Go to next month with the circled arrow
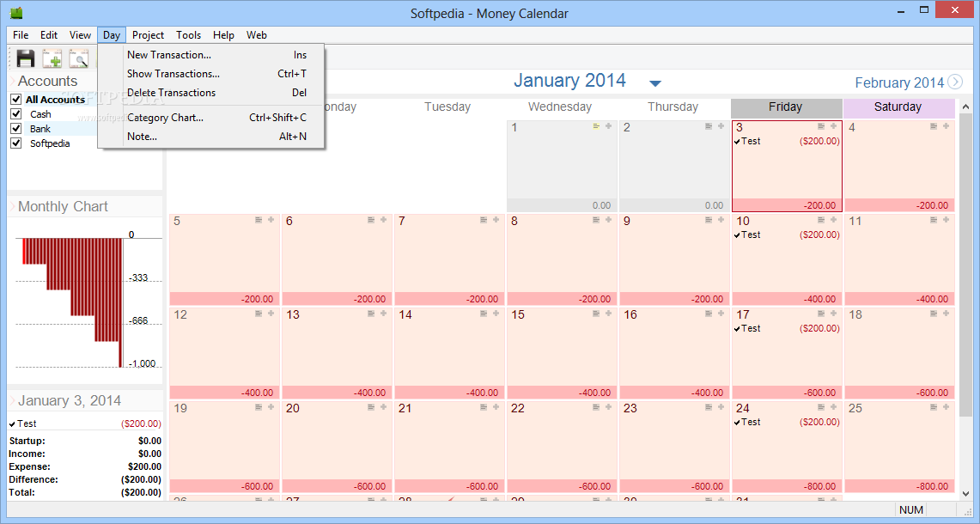 click(x=955, y=82)
